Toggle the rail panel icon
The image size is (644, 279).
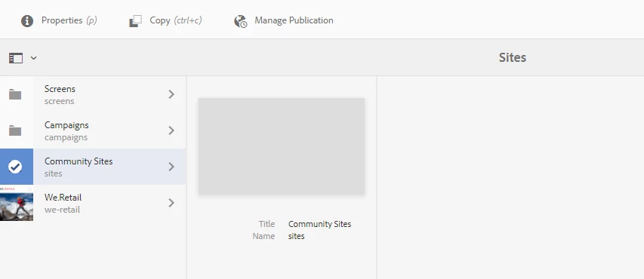16,58
